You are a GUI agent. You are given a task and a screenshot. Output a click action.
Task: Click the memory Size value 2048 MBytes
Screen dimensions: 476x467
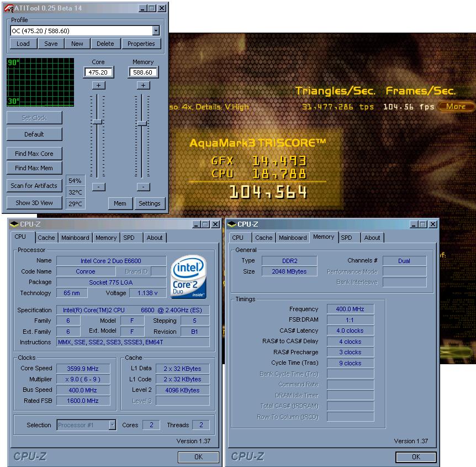tap(289, 271)
